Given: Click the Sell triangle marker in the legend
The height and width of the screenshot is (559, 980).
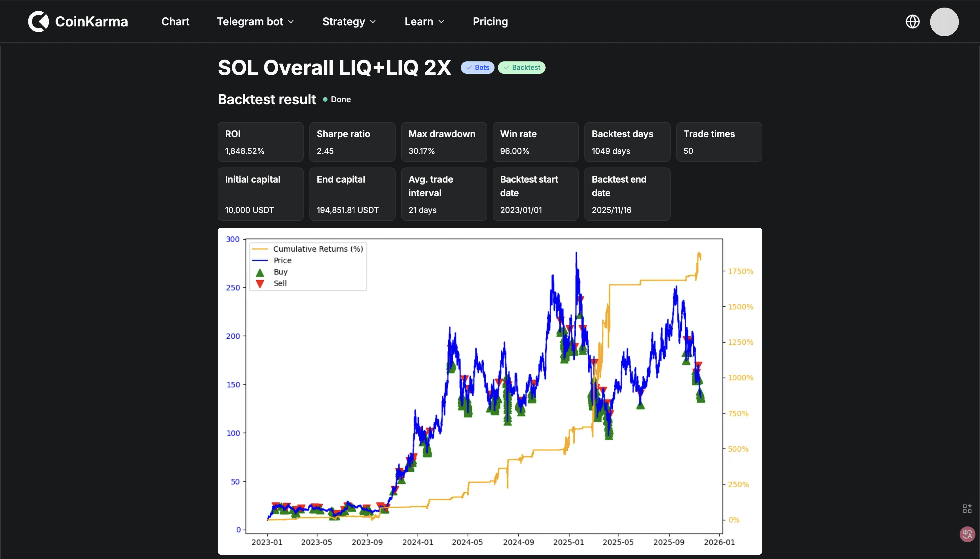Looking at the screenshot, I should [260, 283].
